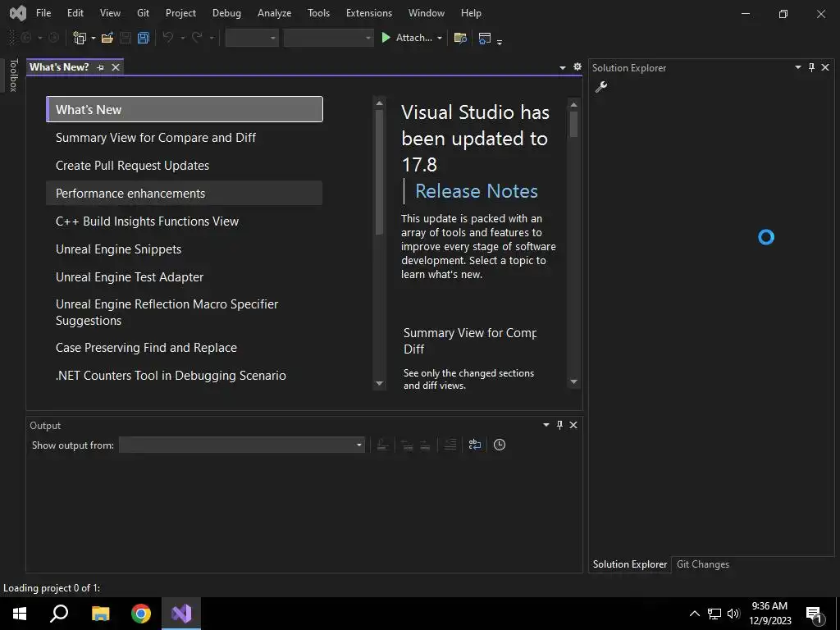Open the Debug menu
This screenshot has height=630, width=840.
pos(226,13)
